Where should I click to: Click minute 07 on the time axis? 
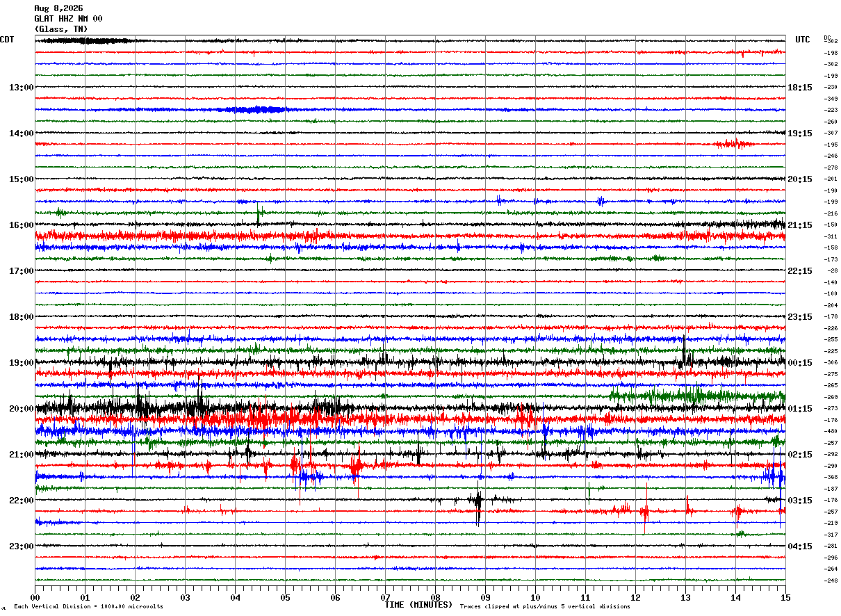(x=385, y=598)
